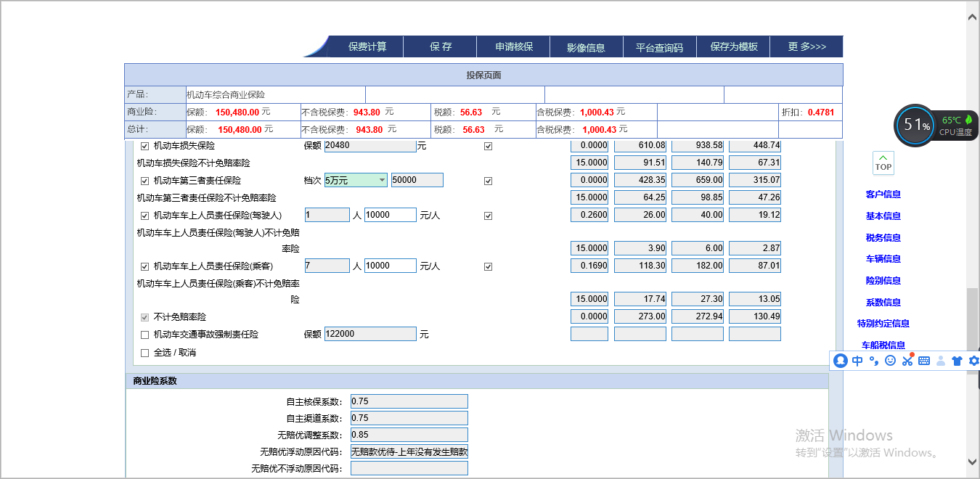
Task: Uncheck 机动车车上人员责任保险(乘客) checkbox
Action: pos(144,266)
